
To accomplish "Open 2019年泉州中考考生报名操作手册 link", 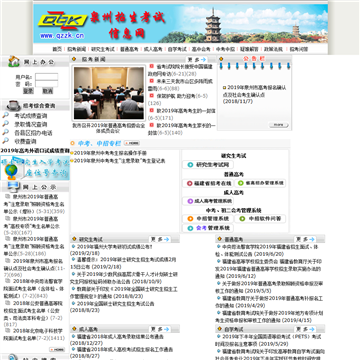I will tap(110, 153).
